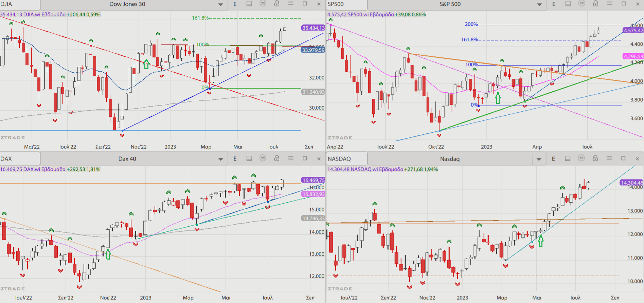644x303 pixels.
Task: Click the DAX.wi Εβδομάδα quote header line
Action: 50,169
